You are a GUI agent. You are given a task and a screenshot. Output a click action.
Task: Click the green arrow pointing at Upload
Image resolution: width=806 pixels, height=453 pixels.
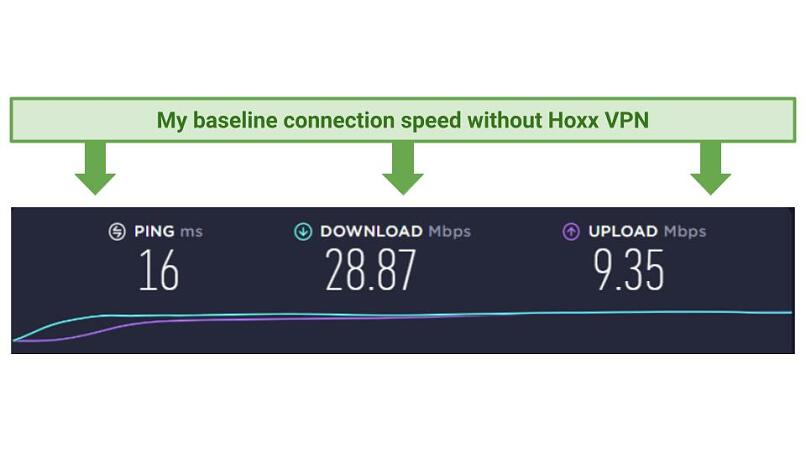(711, 168)
